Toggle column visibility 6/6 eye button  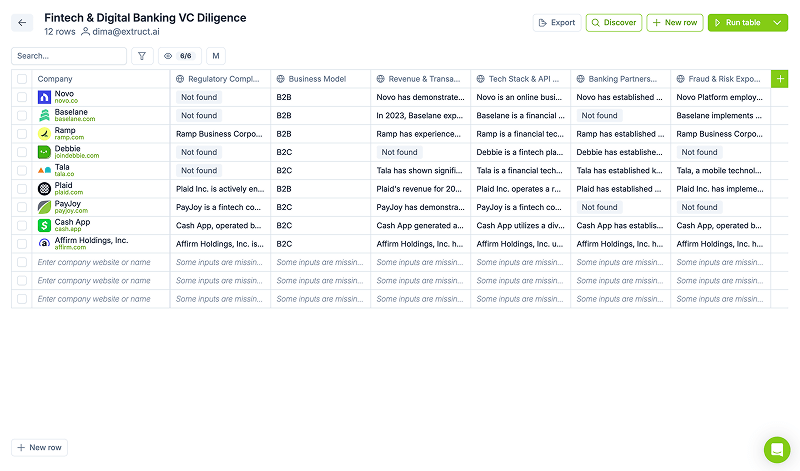180,56
